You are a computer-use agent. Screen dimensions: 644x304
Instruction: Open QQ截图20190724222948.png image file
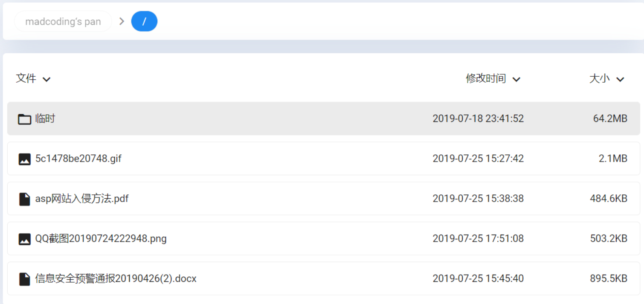101,238
